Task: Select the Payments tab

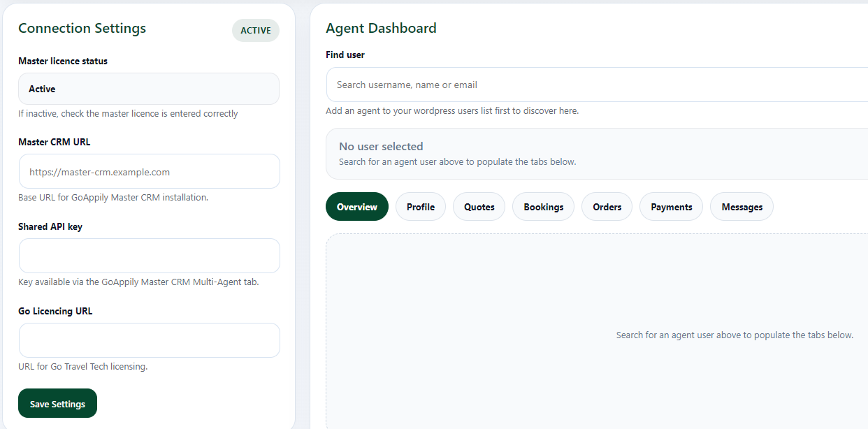Action: click(x=672, y=207)
